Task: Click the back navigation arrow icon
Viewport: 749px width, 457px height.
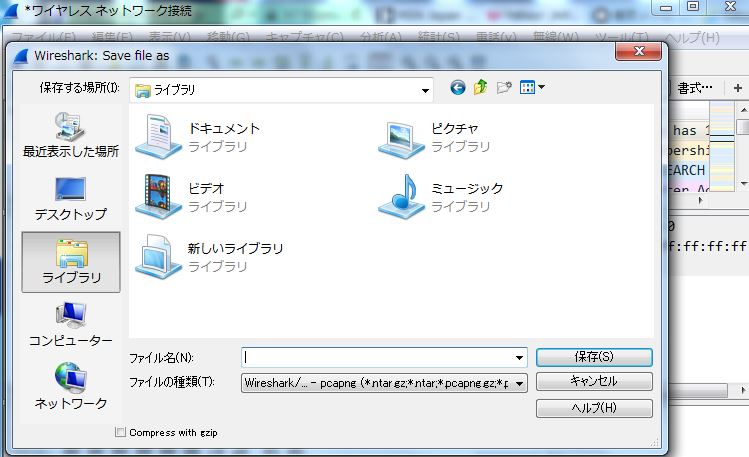Action: (x=458, y=87)
